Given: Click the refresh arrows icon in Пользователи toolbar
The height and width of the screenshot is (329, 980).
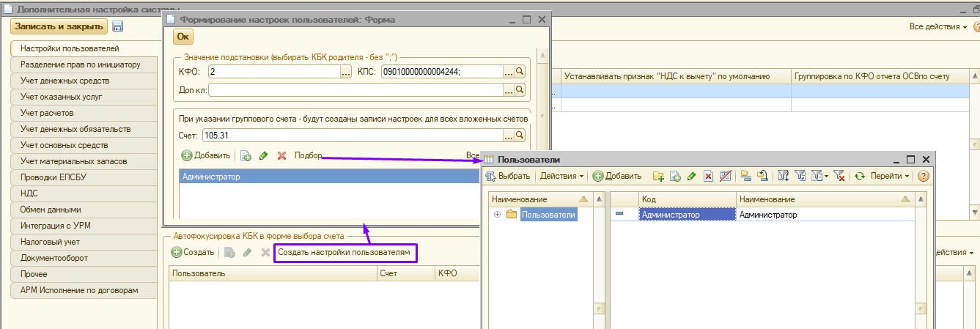Looking at the screenshot, I should 860,176.
